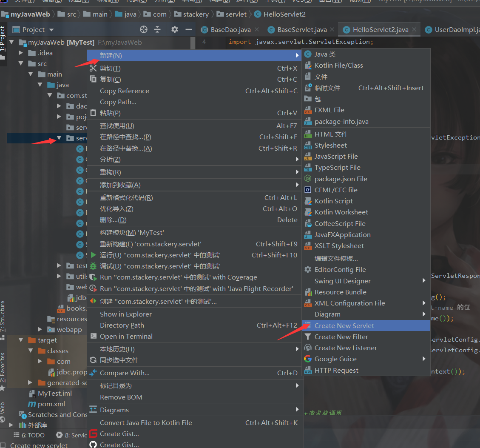The image size is (480, 448).
Task: Click servlet in the breadcrumb path
Action: pyautogui.click(x=232, y=14)
